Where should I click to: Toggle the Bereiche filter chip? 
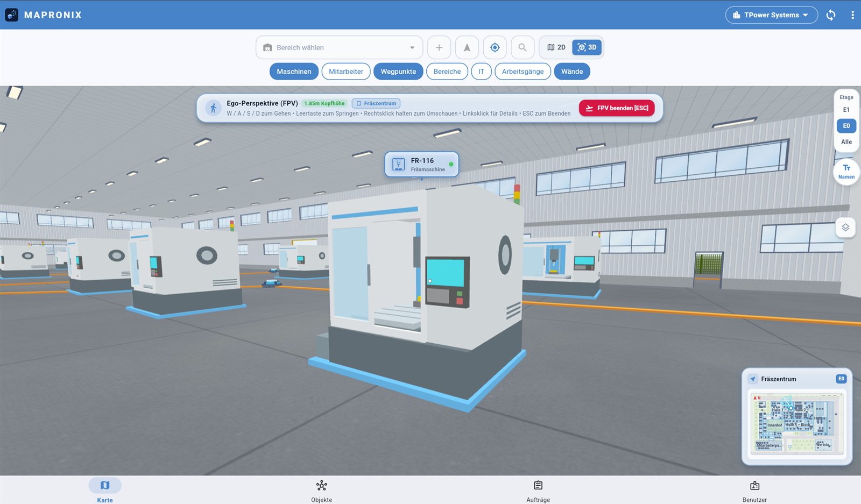click(447, 72)
